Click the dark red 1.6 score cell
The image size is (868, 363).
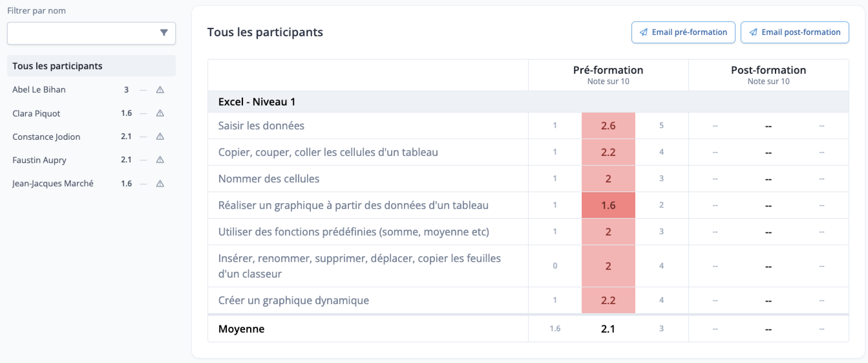pyautogui.click(x=608, y=205)
